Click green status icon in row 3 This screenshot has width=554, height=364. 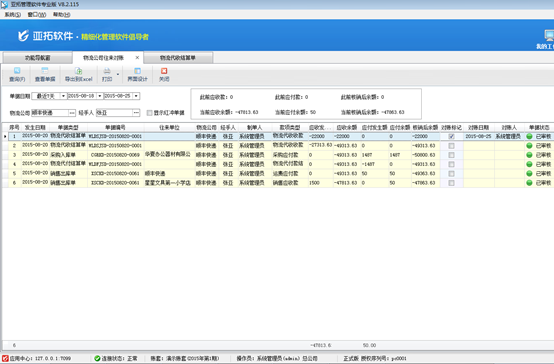[x=529, y=155]
